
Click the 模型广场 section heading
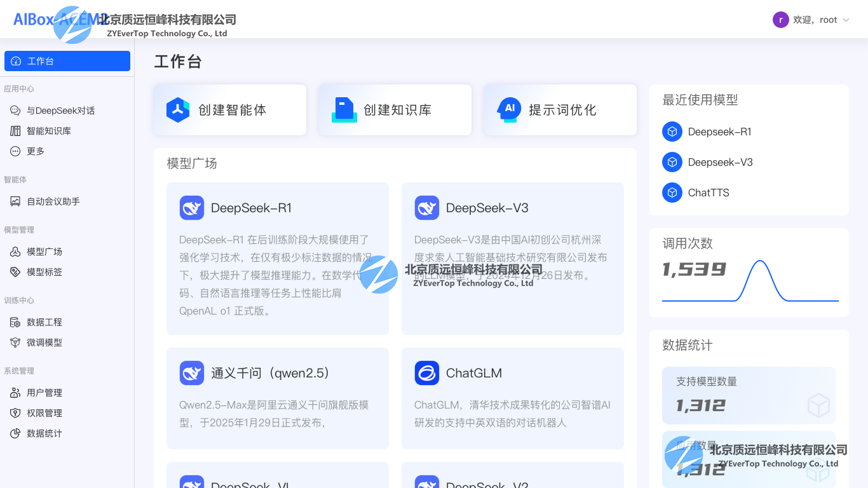pyautogui.click(x=192, y=163)
